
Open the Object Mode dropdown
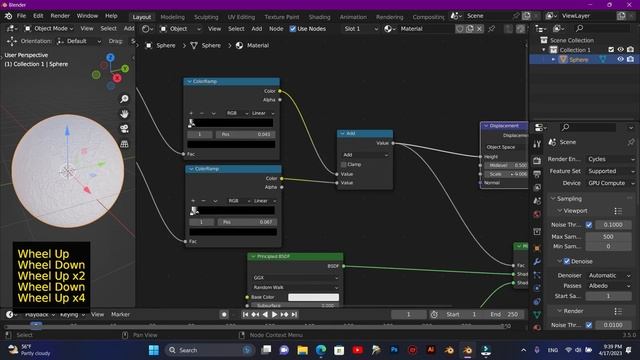tap(49, 29)
